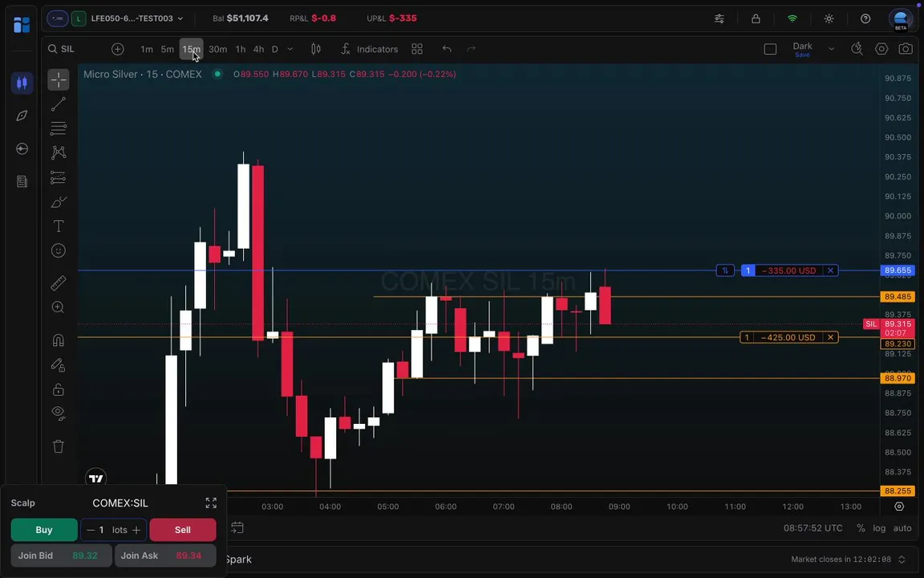This screenshot has height=578, width=924.
Task: Open chart settings hexagon icon
Action: coord(881,49)
